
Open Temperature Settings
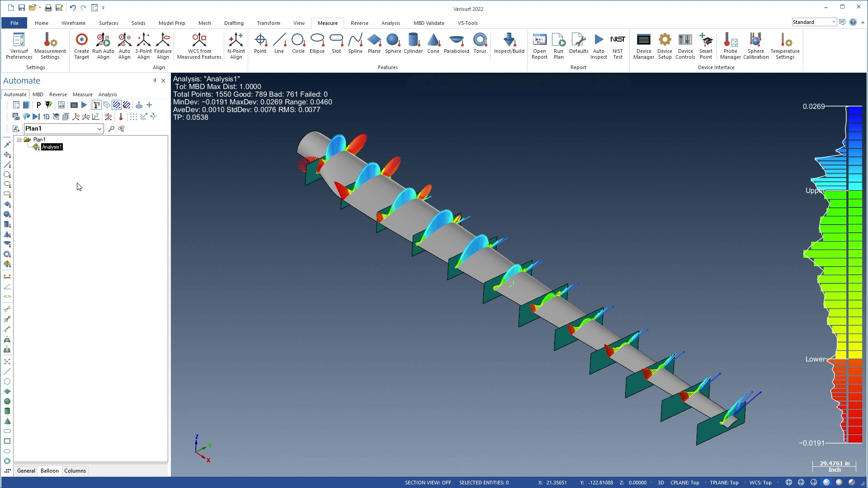(x=785, y=46)
